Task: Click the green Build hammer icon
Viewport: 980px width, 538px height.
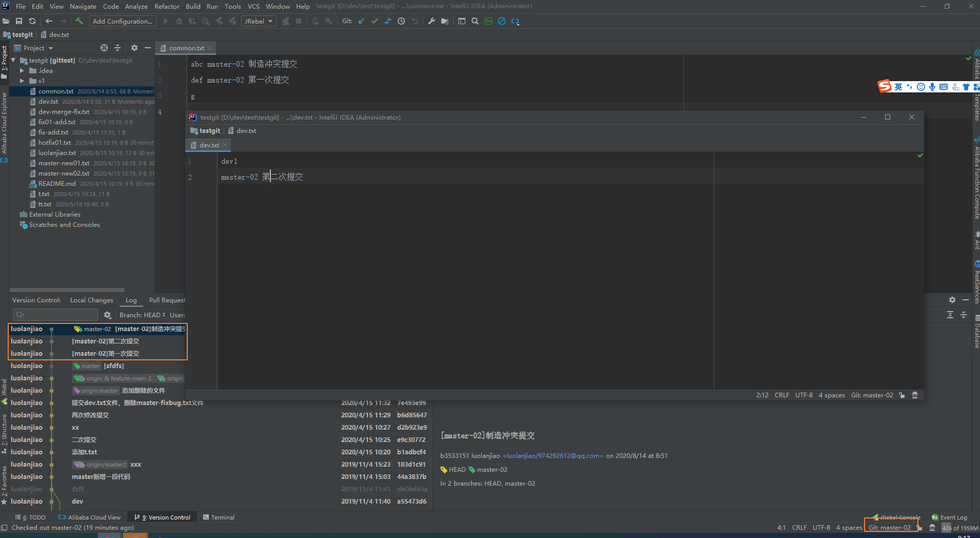Action: (79, 21)
